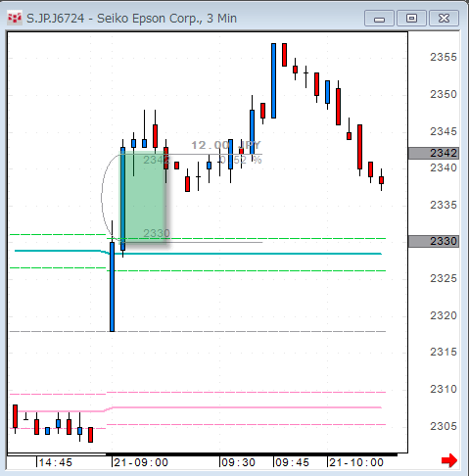
Task: Click the chart window's app icon
Action: (15, 18)
